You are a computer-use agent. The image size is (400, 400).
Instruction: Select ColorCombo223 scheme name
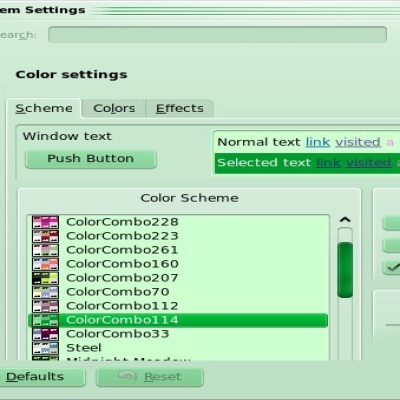click(122, 236)
